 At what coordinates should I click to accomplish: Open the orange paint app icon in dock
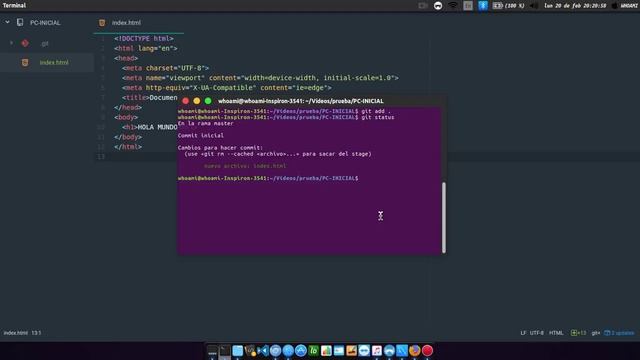(351, 351)
